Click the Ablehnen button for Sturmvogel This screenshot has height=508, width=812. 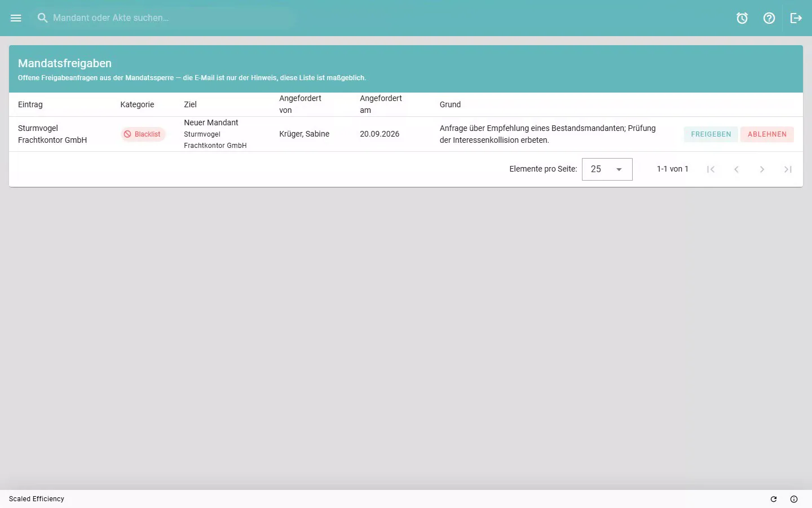coord(767,134)
